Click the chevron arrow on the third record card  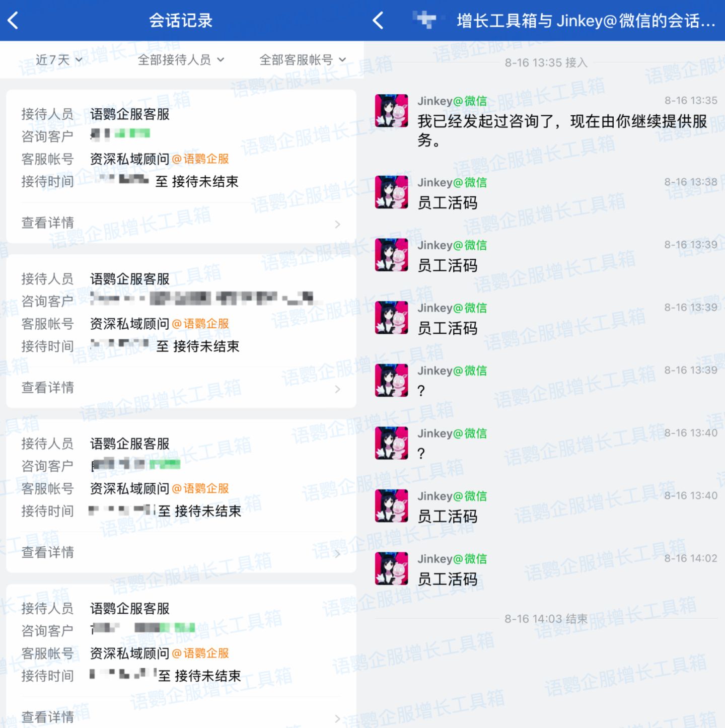[x=337, y=554]
